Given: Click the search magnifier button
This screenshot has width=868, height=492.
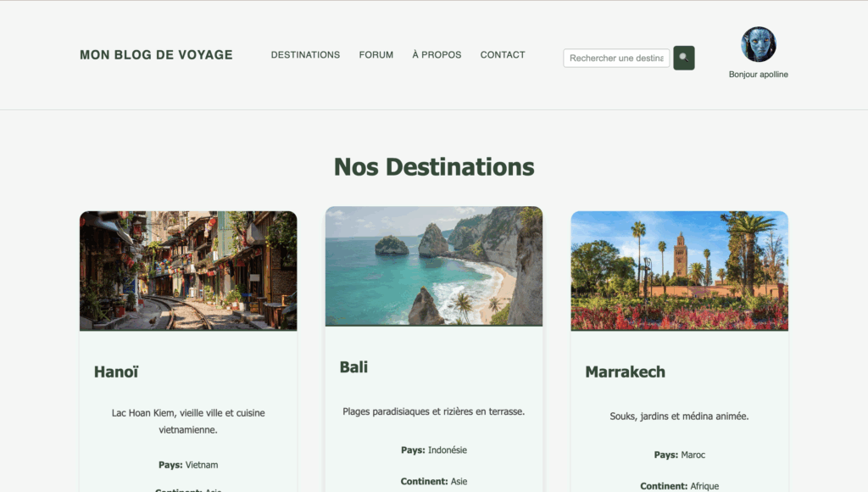Looking at the screenshot, I should 684,58.
